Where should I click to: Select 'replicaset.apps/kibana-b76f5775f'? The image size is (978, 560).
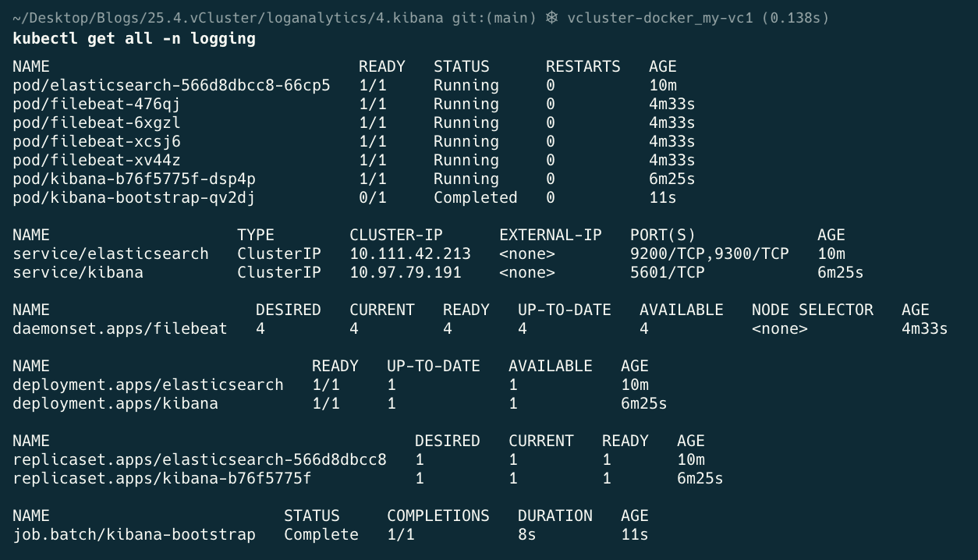162,478
